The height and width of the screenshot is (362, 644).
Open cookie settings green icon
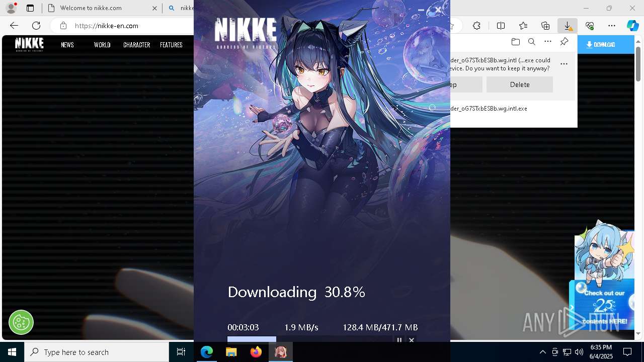[21, 322]
